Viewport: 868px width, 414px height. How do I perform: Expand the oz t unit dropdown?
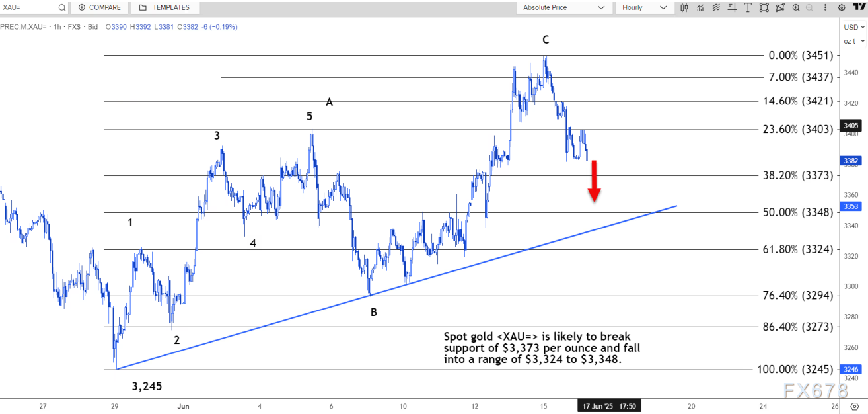click(853, 41)
